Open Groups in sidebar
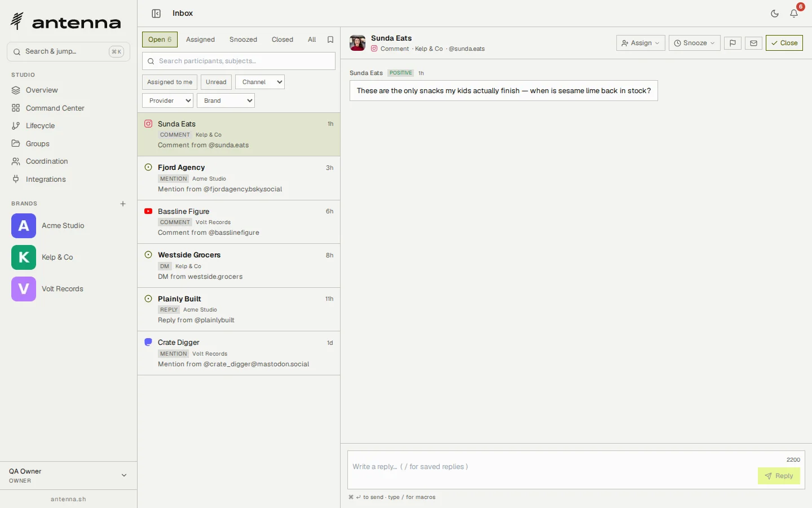This screenshot has width=812, height=508. point(68,143)
